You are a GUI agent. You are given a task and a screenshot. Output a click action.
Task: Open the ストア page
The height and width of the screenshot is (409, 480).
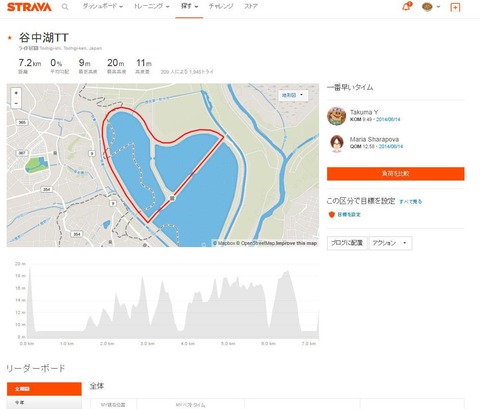pos(251,6)
